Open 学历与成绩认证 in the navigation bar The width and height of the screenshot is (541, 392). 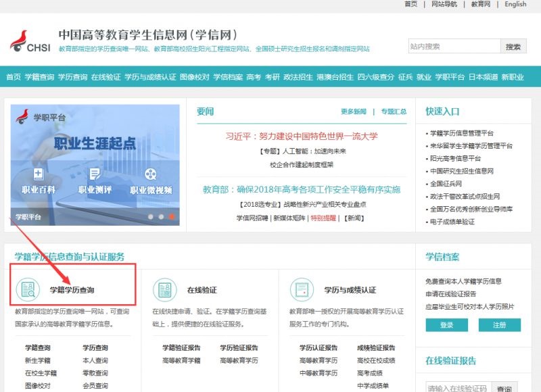(x=150, y=77)
